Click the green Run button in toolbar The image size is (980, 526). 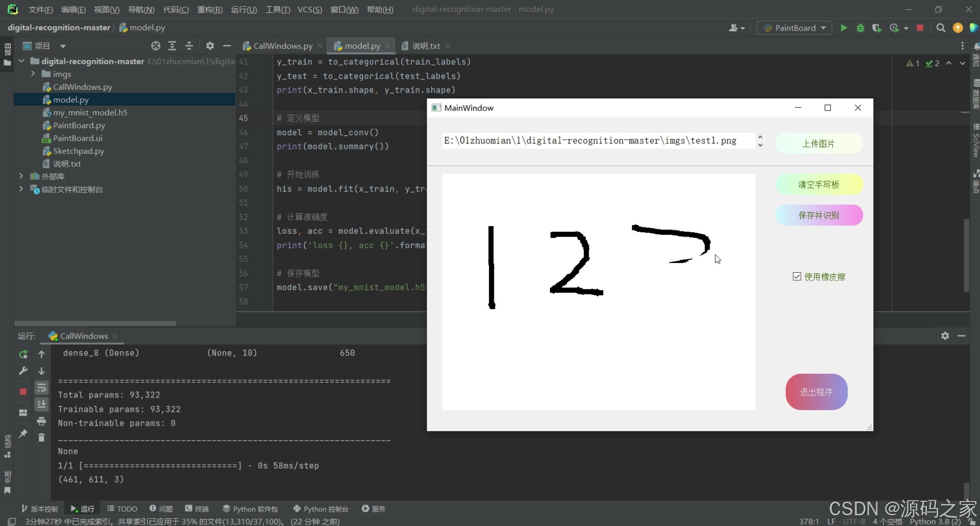pyautogui.click(x=844, y=28)
